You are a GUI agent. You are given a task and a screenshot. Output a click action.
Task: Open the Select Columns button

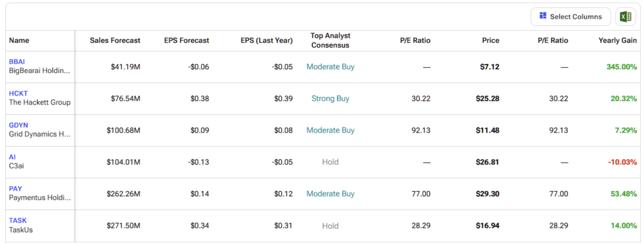point(571,17)
